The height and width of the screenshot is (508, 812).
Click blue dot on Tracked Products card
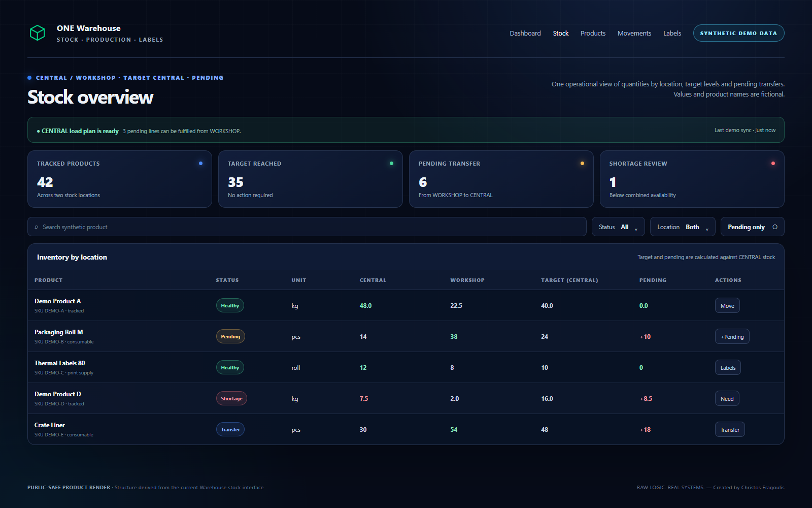(200, 164)
